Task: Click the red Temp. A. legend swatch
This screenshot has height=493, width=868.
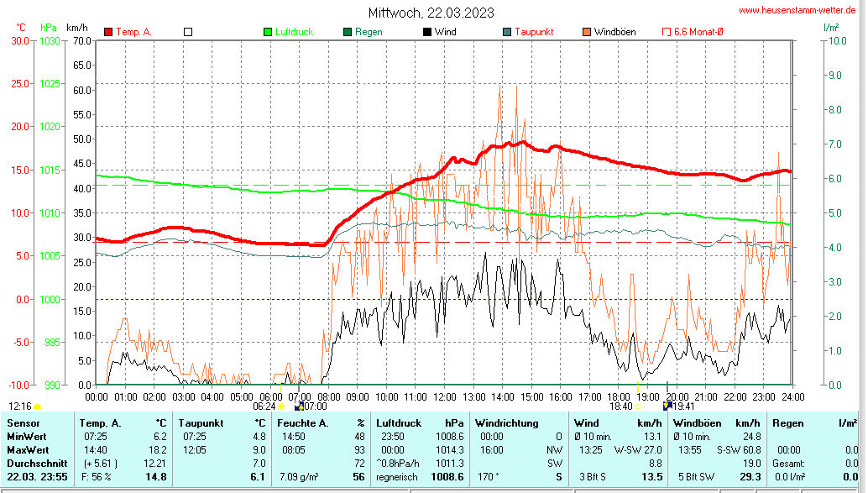Action: [108, 32]
